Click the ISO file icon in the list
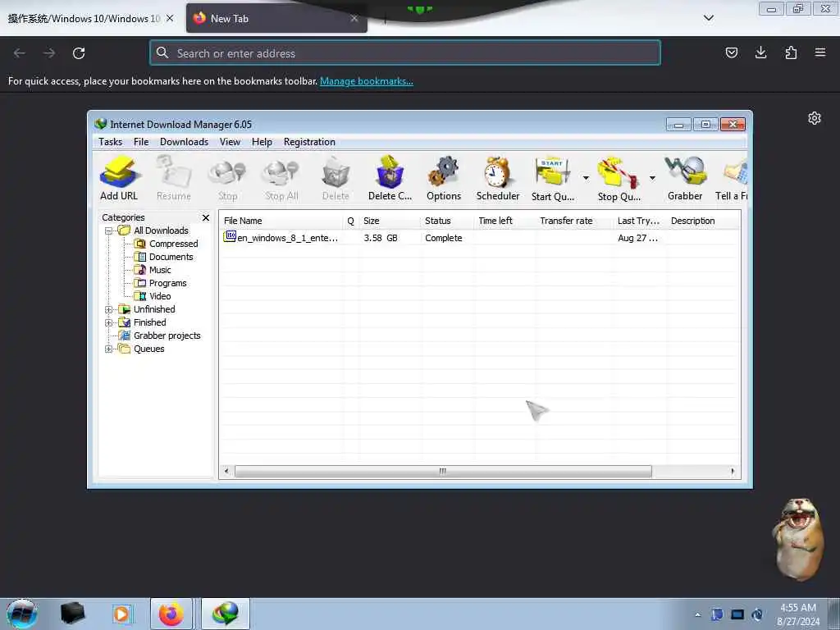The image size is (840, 630). point(230,236)
